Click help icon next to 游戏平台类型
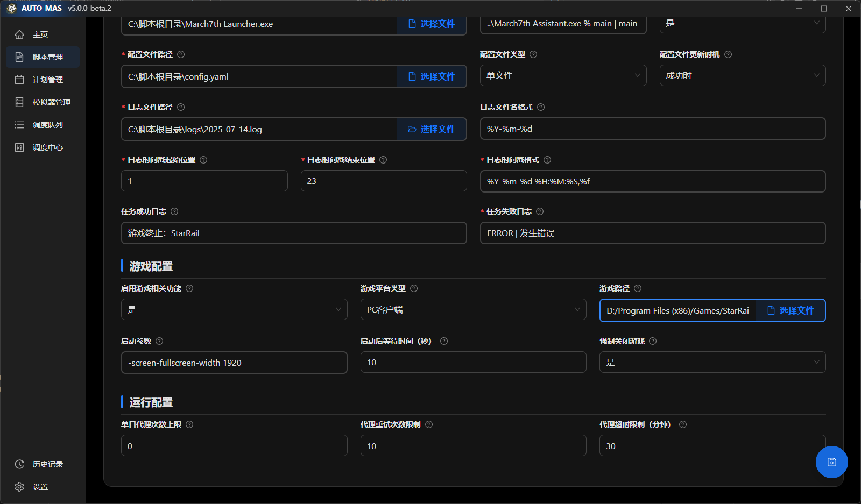The image size is (861, 504). (x=414, y=288)
